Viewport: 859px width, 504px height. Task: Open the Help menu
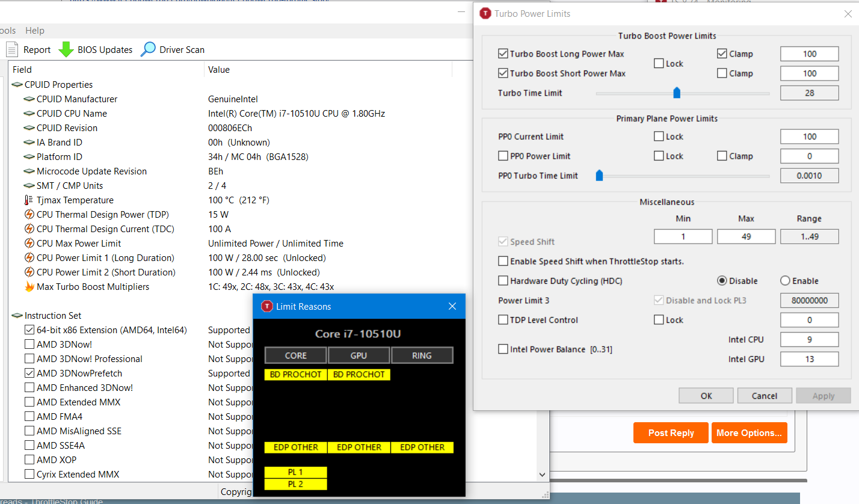coord(35,31)
